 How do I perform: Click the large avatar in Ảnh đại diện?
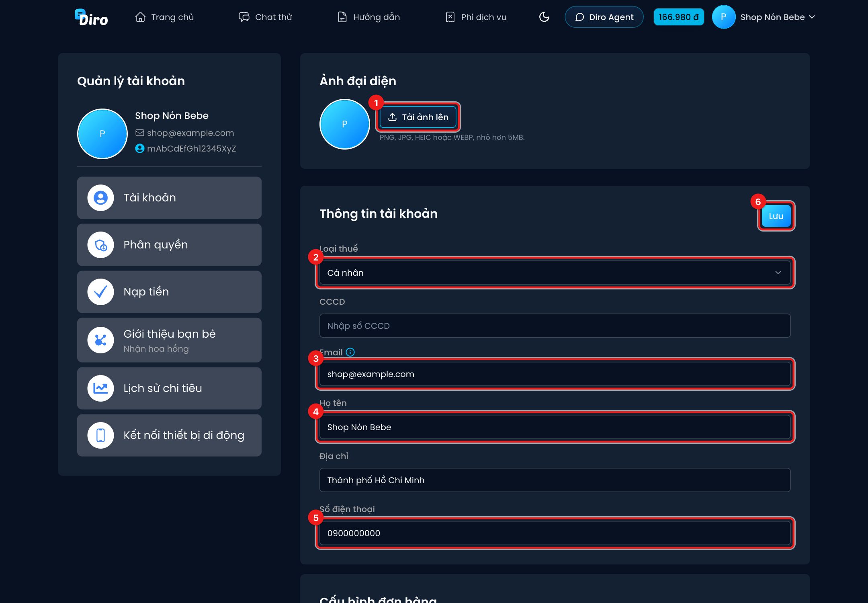(x=344, y=124)
